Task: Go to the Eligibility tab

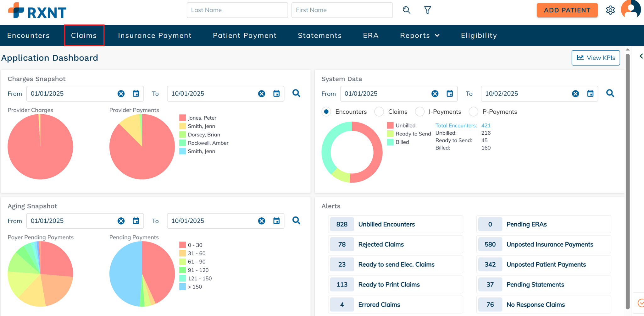Action: point(479,35)
